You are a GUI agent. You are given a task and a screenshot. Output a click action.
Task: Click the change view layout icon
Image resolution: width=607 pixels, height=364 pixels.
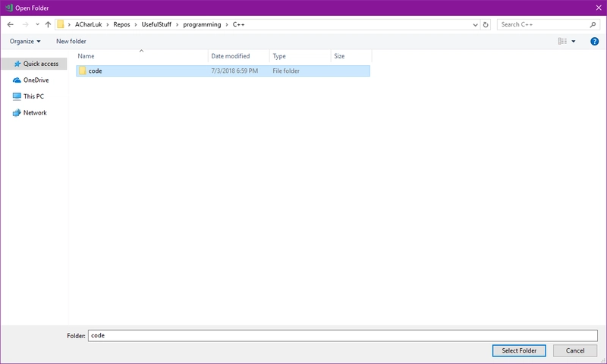(x=562, y=41)
